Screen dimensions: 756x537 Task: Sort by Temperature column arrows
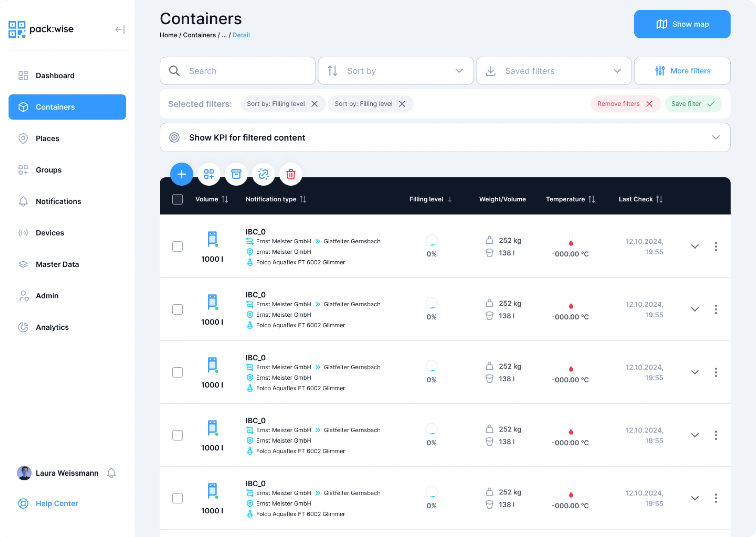pyautogui.click(x=592, y=199)
